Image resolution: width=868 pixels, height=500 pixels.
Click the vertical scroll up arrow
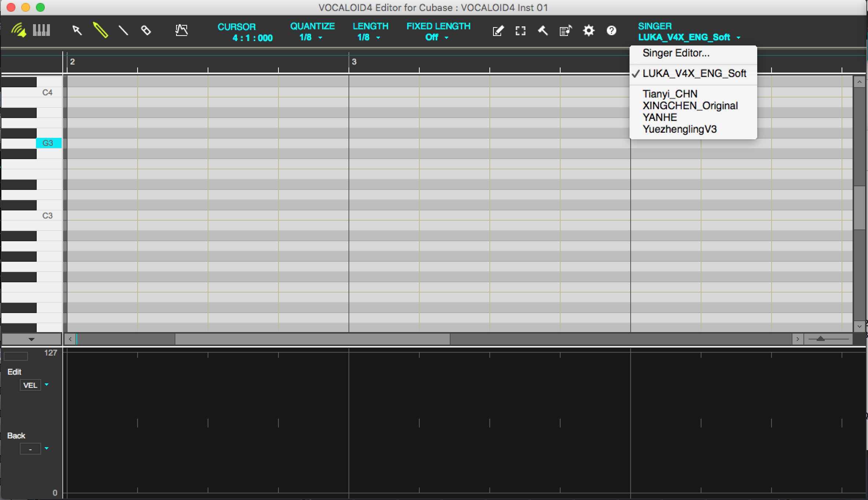[859, 82]
